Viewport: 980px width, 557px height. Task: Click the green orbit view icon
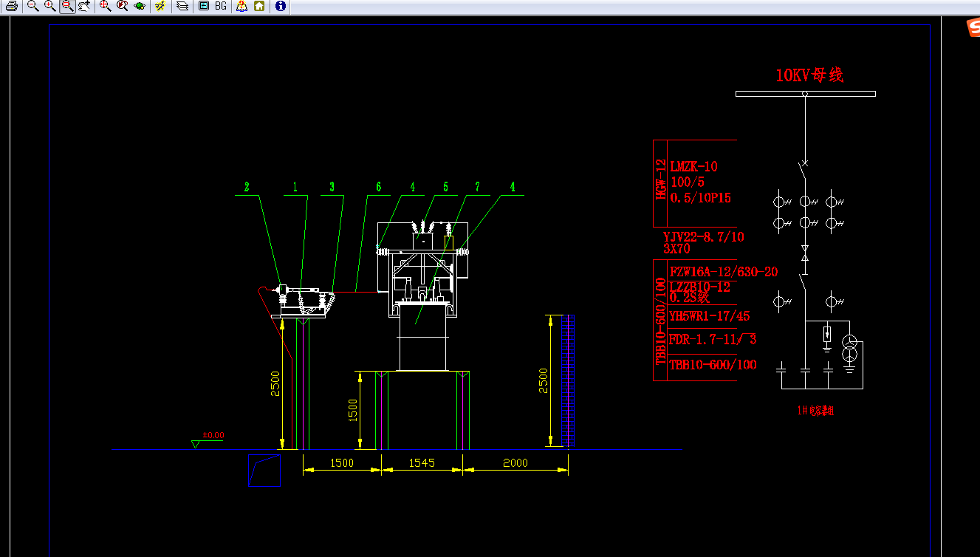pos(139,6)
